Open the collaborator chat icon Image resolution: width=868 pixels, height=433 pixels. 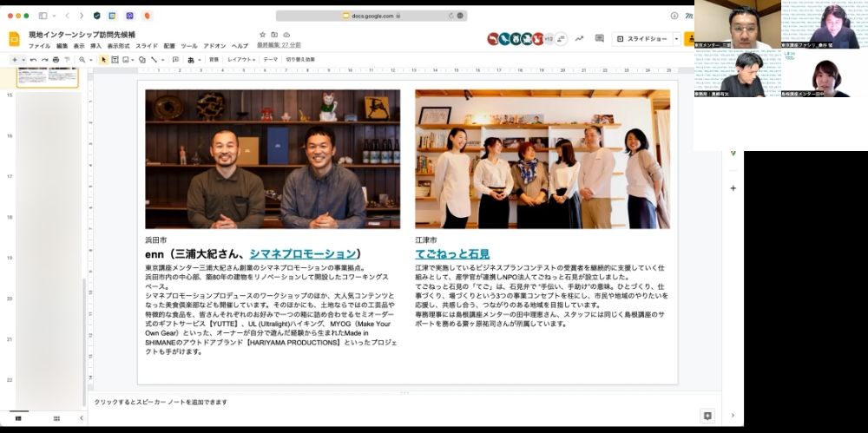click(x=562, y=39)
